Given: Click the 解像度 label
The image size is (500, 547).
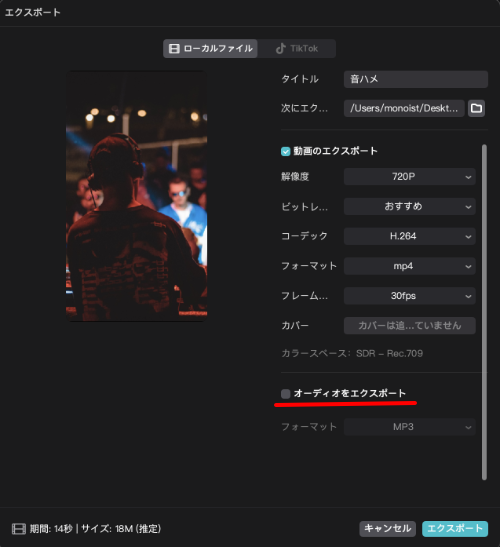Looking at the screenshot, I should tap(295, 177).
